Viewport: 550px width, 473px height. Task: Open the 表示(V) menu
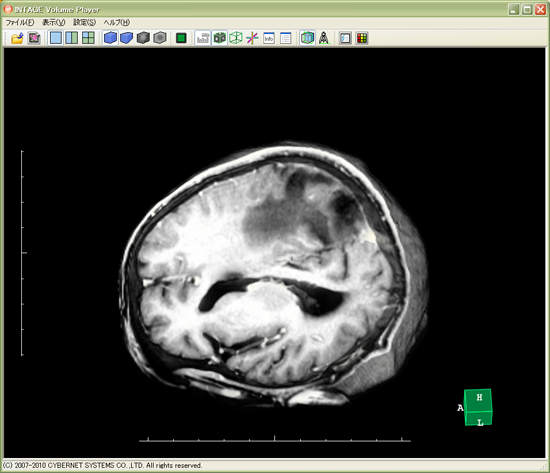point(54,22)
